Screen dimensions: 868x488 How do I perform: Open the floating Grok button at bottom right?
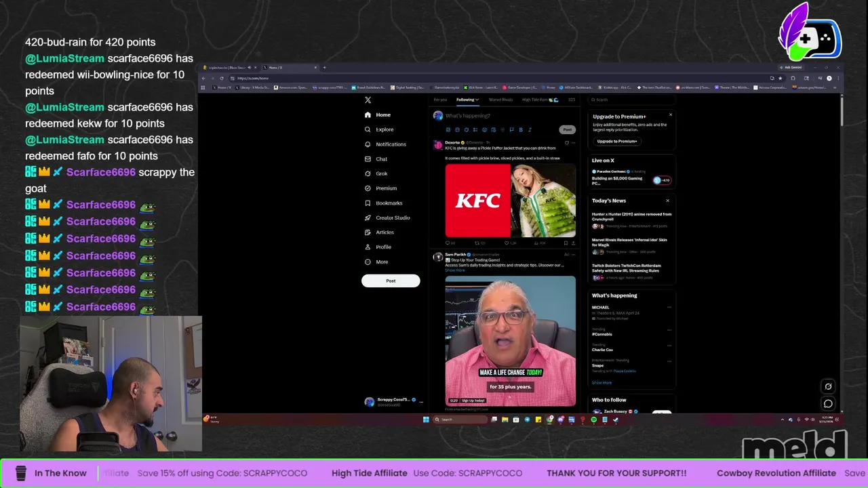pyautogui.click(x=828, y=386)
